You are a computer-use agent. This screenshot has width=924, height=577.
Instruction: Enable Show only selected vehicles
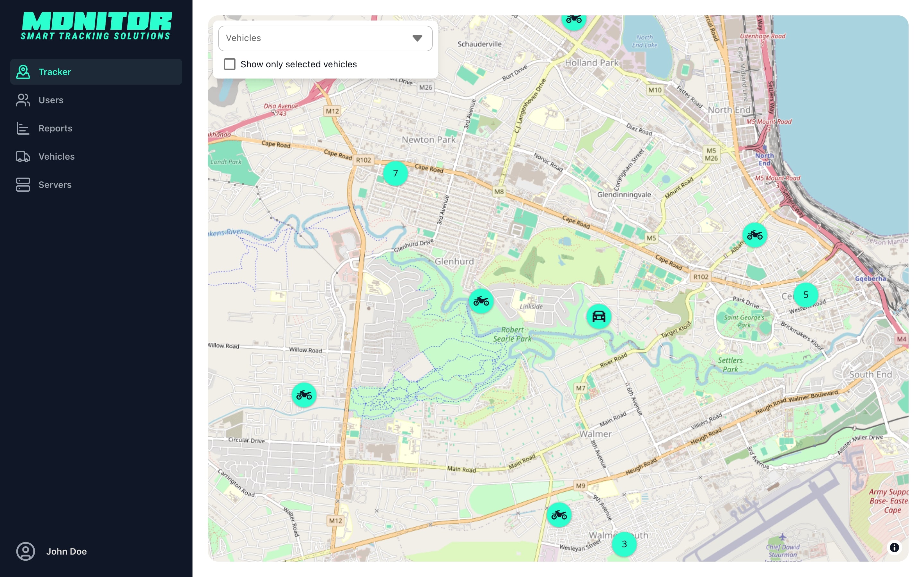230,64
